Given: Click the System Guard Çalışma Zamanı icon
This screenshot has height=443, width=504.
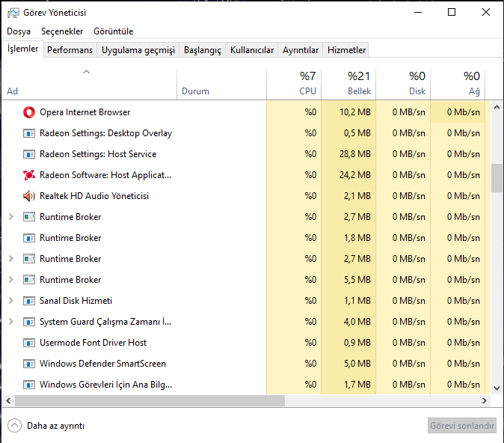Looking at the screenshot, I should coord(29,322).
